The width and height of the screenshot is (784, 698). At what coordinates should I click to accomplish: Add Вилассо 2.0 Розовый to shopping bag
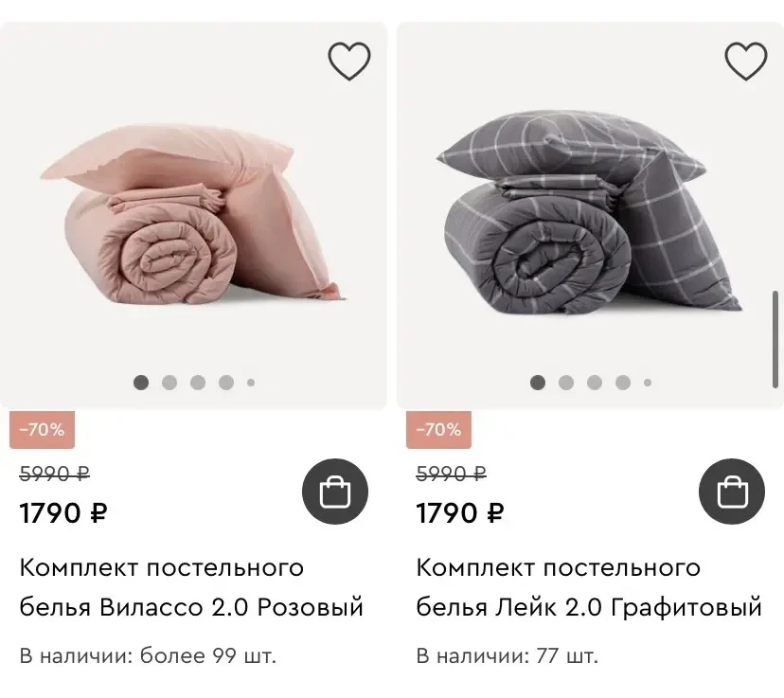[x=335, y=492]
